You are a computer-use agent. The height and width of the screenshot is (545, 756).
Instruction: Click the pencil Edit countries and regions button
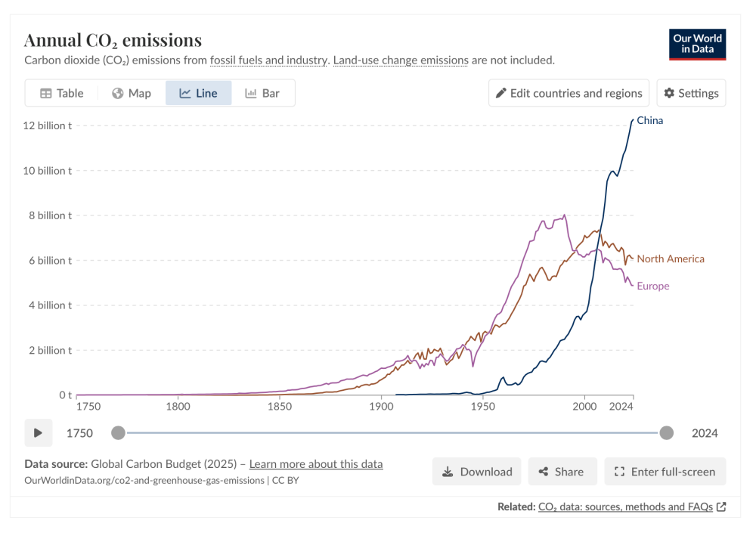569,93
